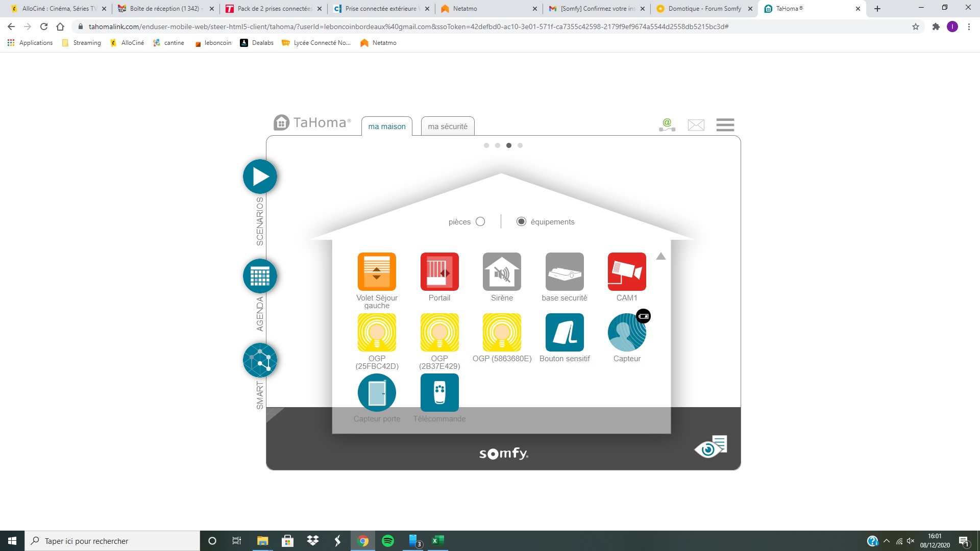Reload the current page
Viewport: 980px width, 551px height.
[44, 27]
